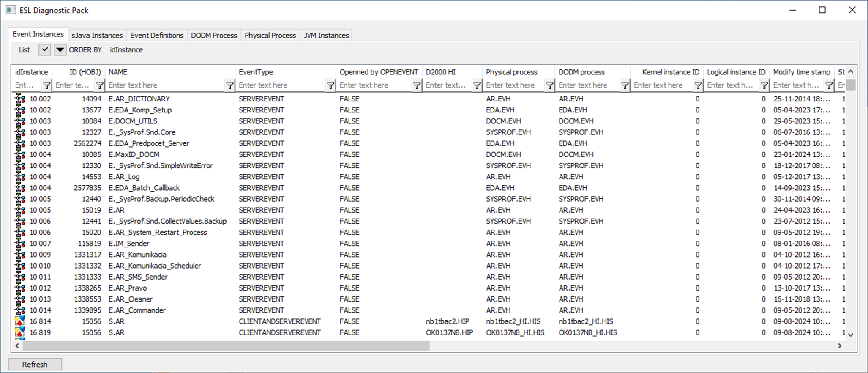Click the Refresh button

[x=35, y=364]
